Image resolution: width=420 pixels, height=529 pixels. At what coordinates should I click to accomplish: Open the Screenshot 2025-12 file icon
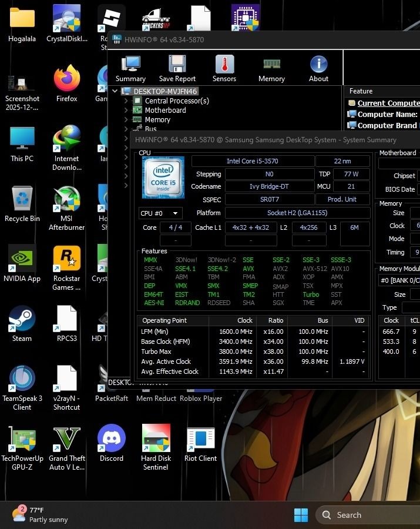pos(22,93)
